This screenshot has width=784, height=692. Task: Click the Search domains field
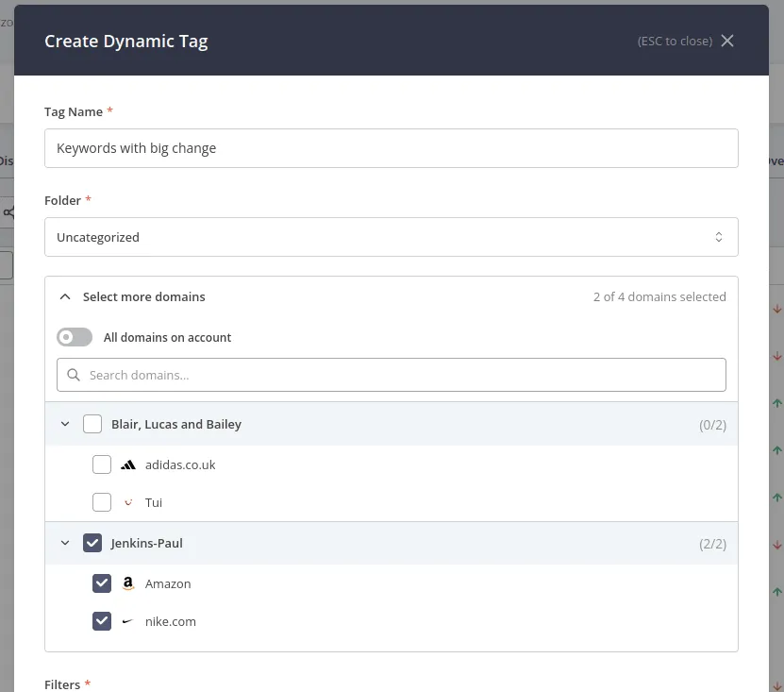point(391,375)
